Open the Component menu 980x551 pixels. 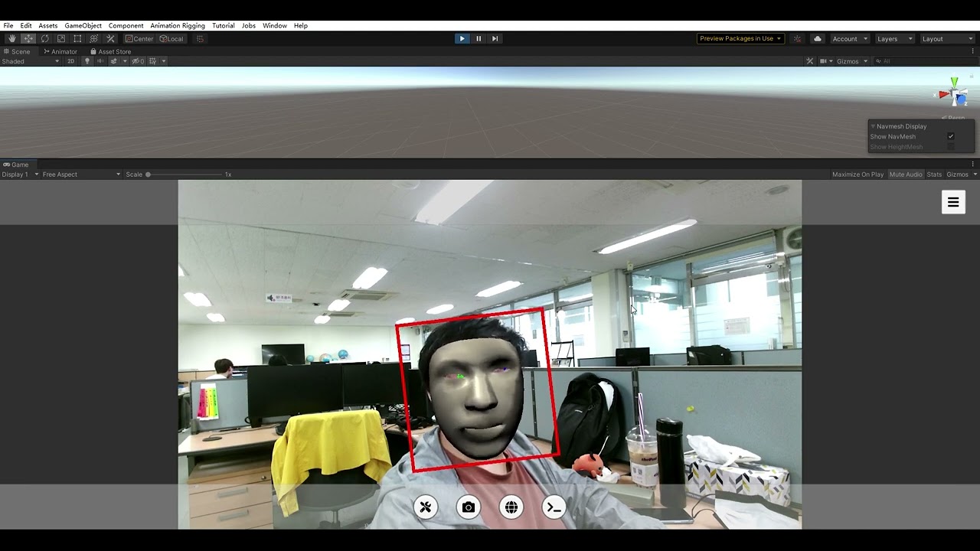[x=126, y=25]
